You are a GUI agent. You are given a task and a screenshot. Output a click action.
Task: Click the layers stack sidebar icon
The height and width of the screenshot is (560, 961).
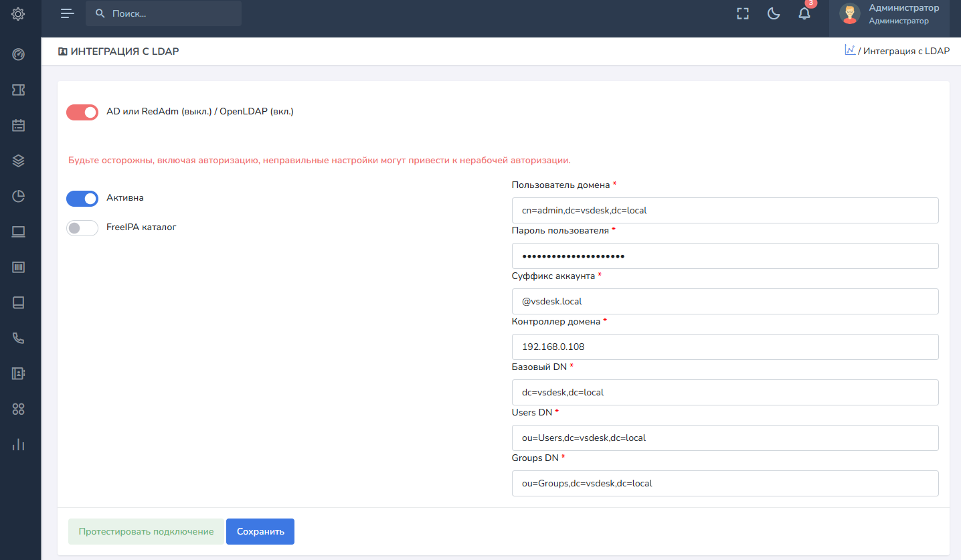(18, 161)
